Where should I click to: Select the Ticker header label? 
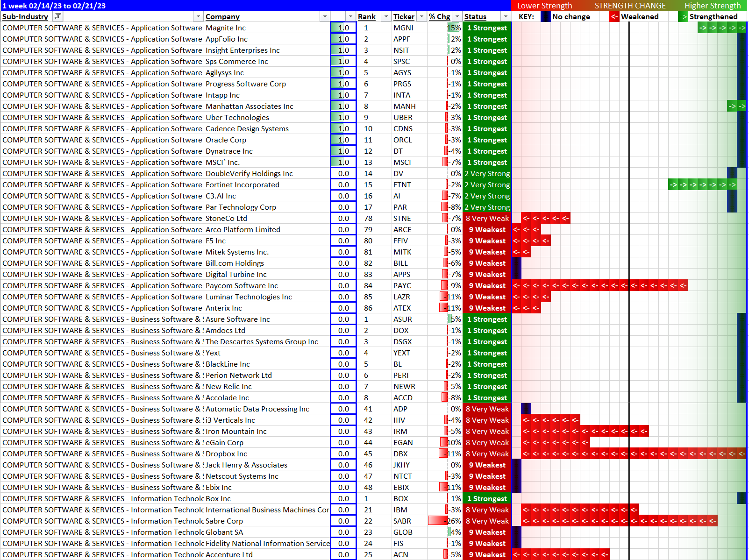404,17
